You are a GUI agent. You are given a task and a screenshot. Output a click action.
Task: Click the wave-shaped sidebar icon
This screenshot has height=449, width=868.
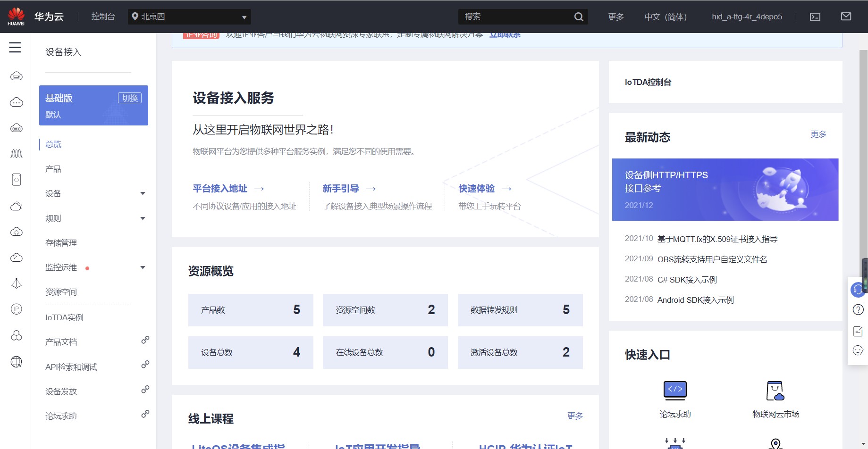17,154
